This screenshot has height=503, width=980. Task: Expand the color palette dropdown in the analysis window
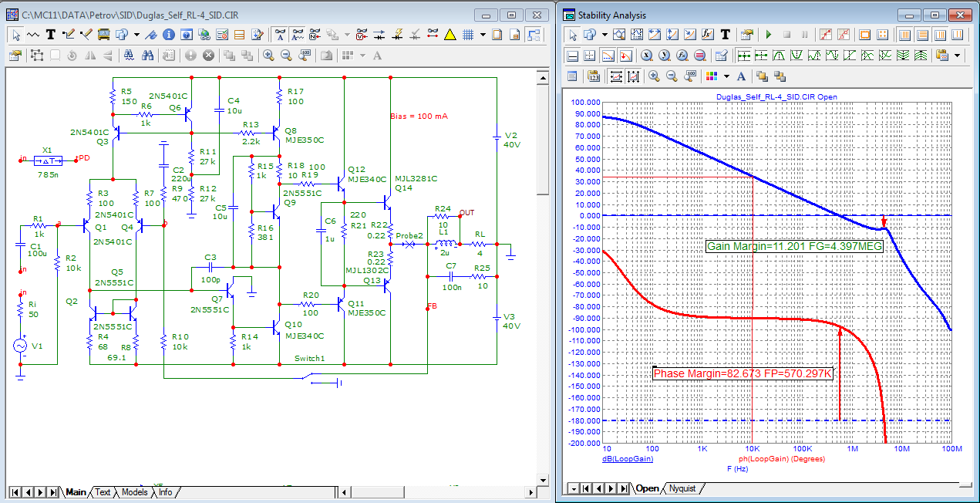pyautogui.click(x=726, y=76)
